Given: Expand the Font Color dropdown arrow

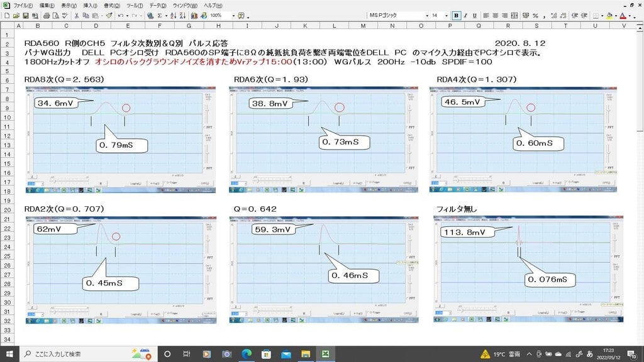Looking at the screenshot, I should coord(630,16).
